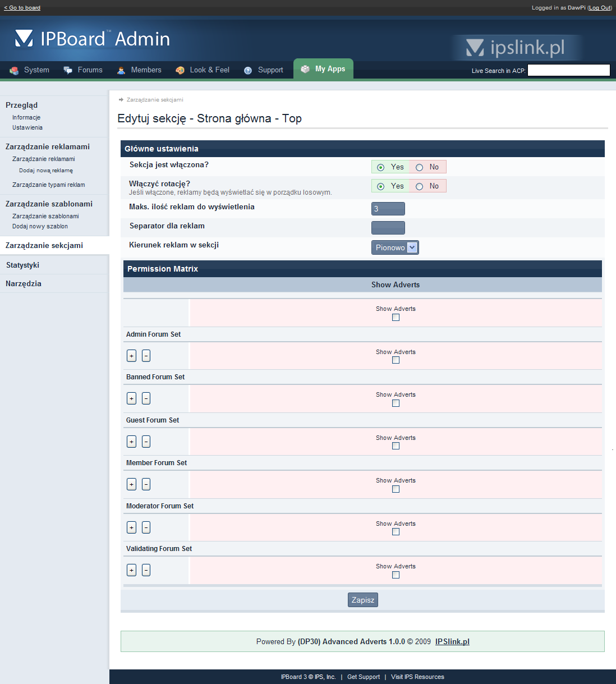Click plus button under Admin Forum Set
Image resolution: width=616 pixels, height=684 pixels.
tap(131, 356)
